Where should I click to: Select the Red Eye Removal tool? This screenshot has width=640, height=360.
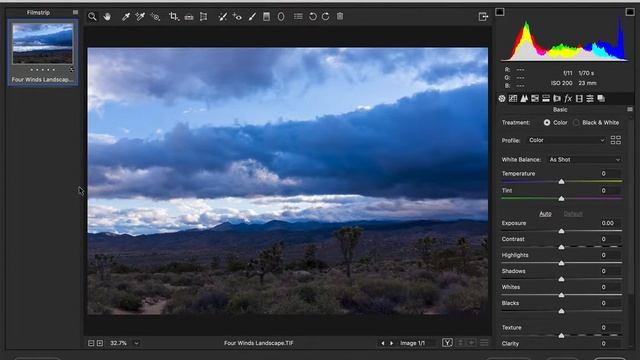click(x=237, y=17)
